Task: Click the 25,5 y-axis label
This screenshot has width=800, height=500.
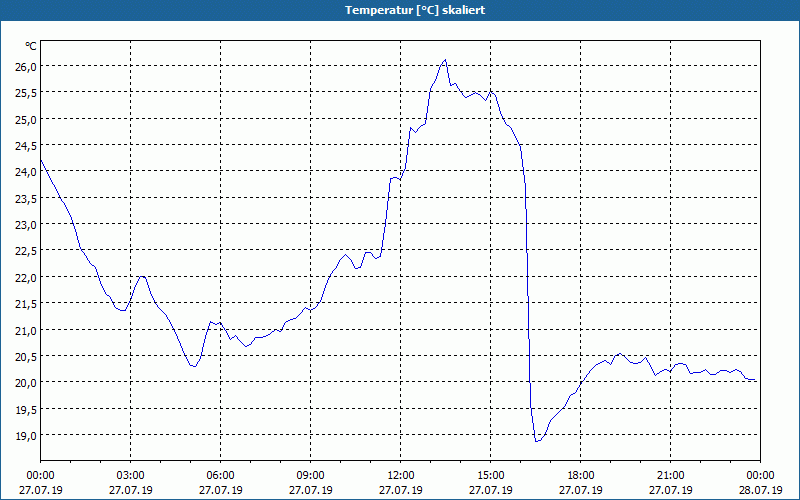Action: (x=24, y=93)
